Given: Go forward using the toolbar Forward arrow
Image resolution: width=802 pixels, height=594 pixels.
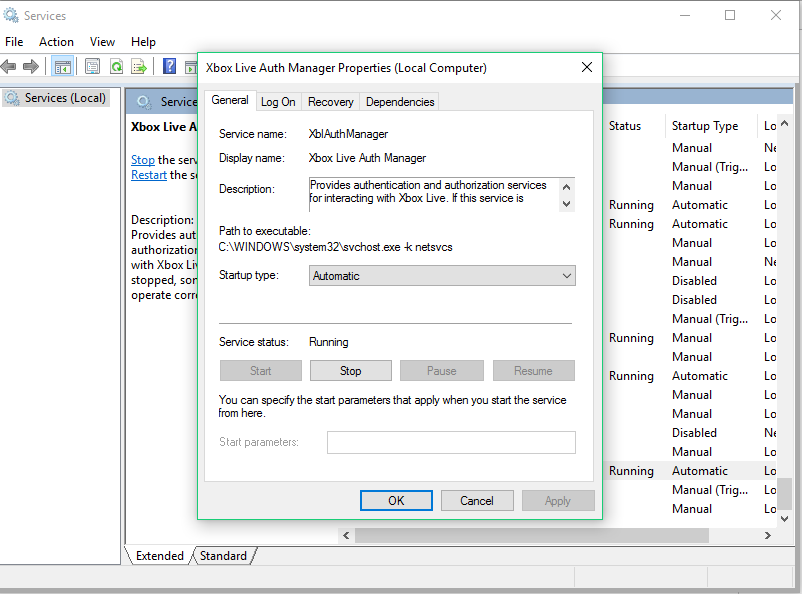Looking at the screenshot, I should [x=31, y=67].
